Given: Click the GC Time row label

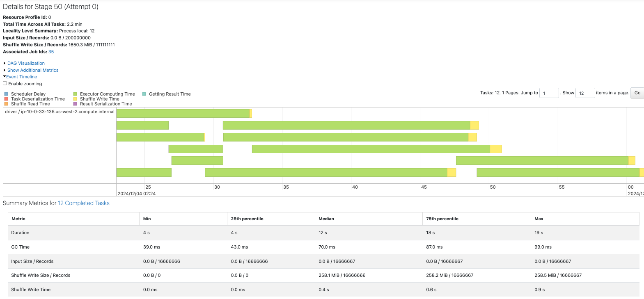Looking at the screenshot, I should [21, 247].
